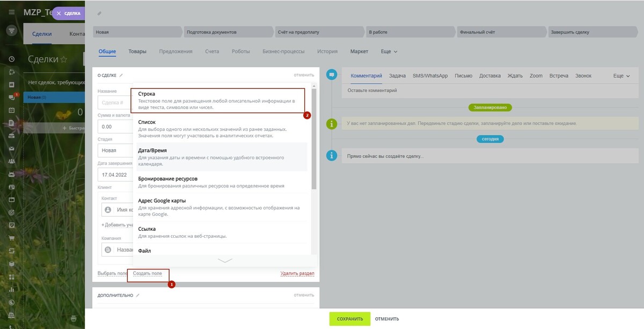
Task: Select the Задача timeline action
Action: pos(397,76)
